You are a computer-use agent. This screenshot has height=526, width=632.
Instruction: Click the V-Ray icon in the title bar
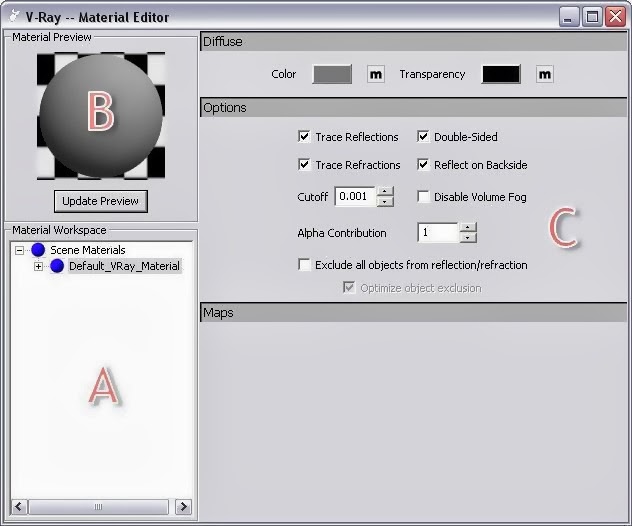pyautogui.click(x=15, y=16)
